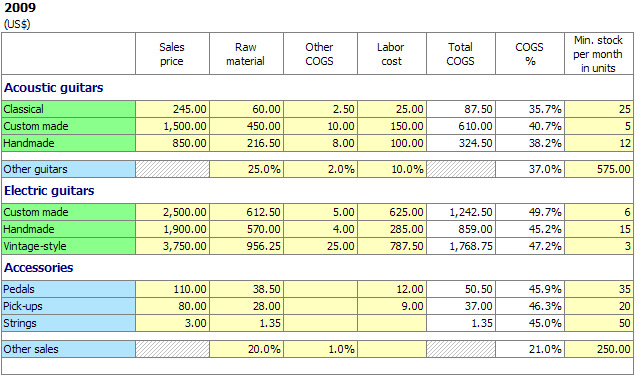Select the Classical sales price 245.00 cell

(173, 109)
